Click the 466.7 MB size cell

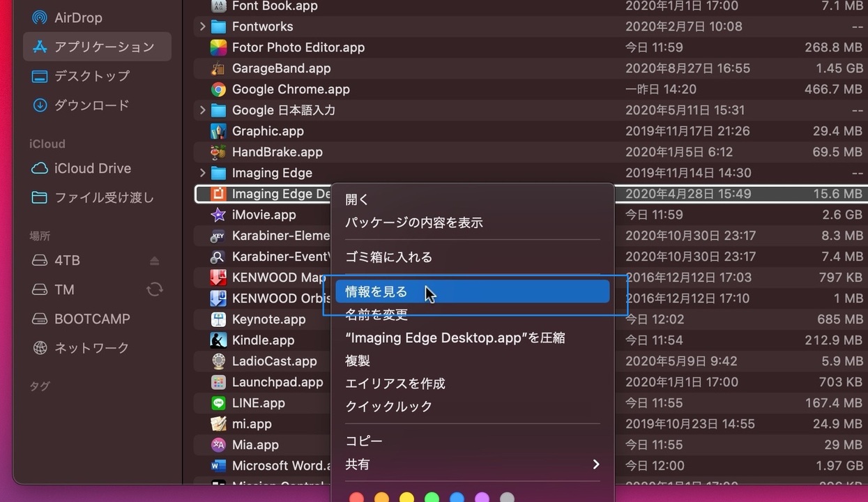click(833, 89)
